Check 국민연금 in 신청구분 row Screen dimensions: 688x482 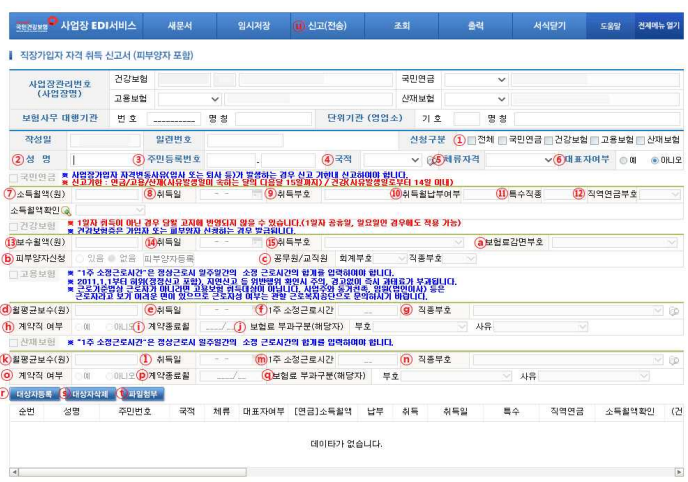(503, 140)
